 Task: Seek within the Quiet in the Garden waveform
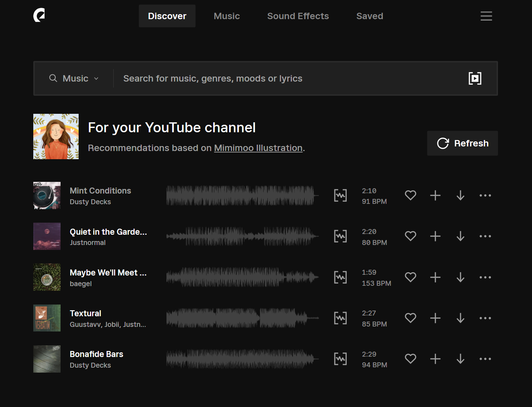point(242,236)
